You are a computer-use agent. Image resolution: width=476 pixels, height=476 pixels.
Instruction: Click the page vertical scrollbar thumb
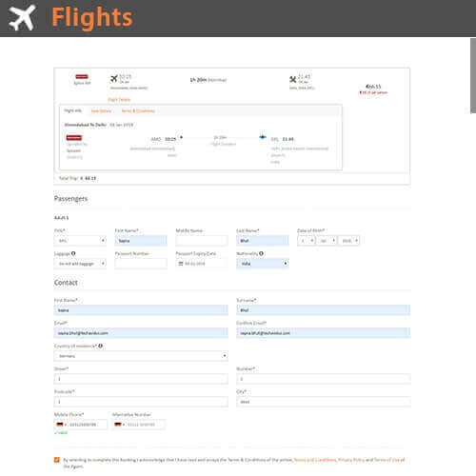pyautogui.click(x=473, y=75)
